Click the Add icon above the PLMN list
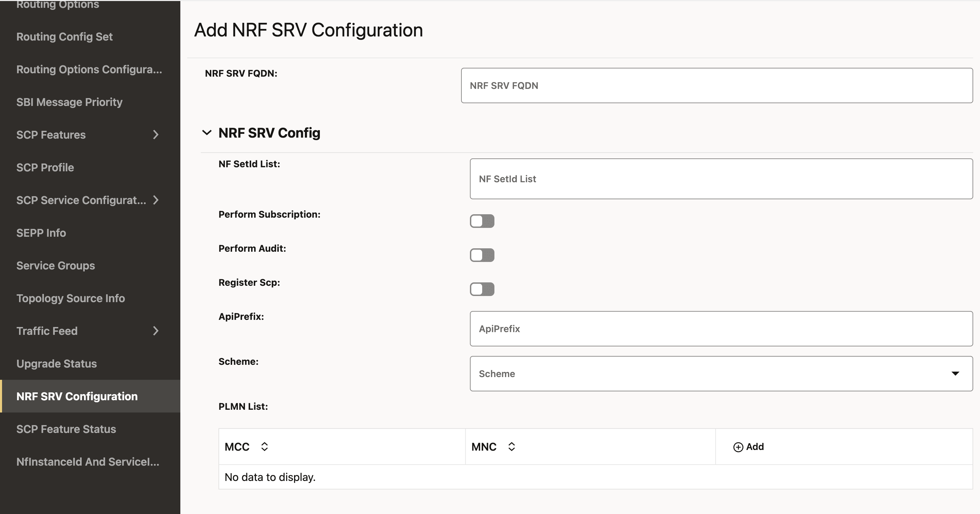980x514 pixels. point(738,447)
